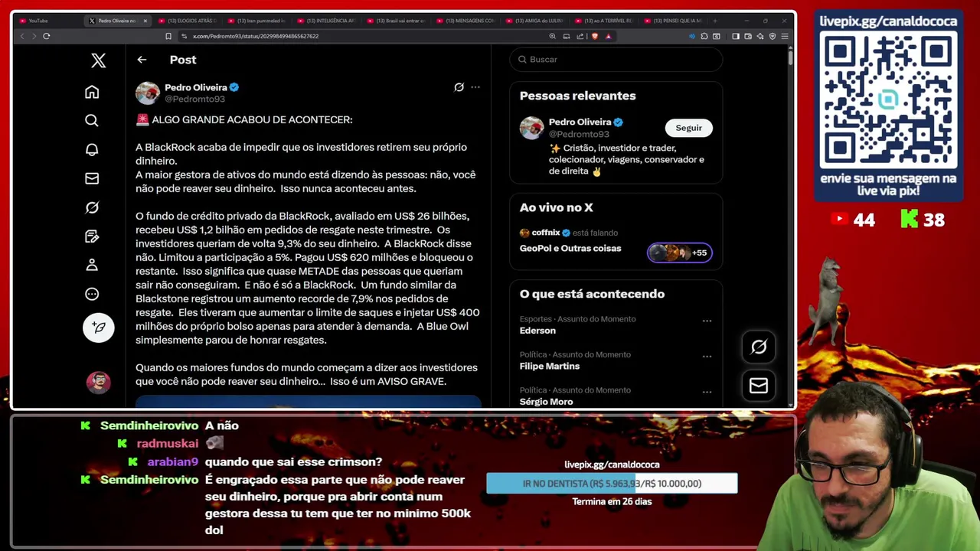980x551 pixels.
Task: Switch to the A TERRÍVEL RE tab
Action: coord(604,21)
